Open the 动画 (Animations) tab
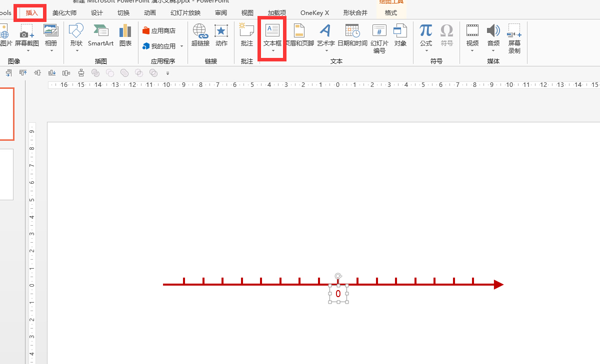600x364 pixels. point(149,13)
